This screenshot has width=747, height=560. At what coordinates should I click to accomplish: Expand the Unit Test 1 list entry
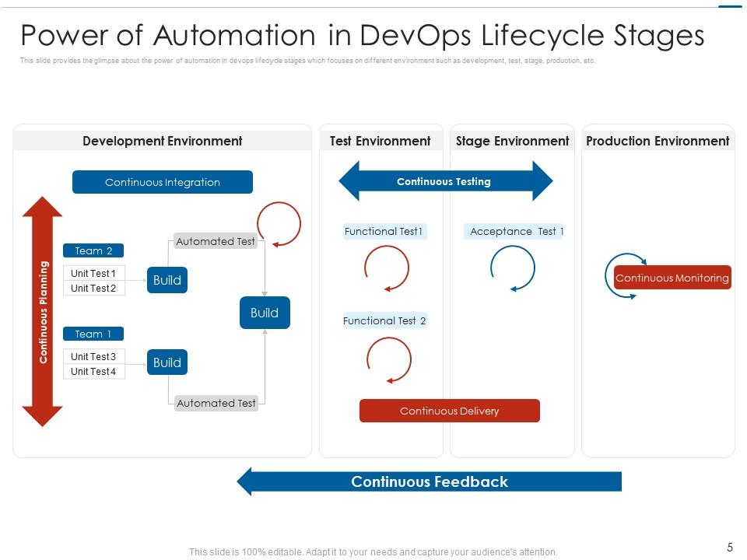pyautogui.click(x=93, y=273)
